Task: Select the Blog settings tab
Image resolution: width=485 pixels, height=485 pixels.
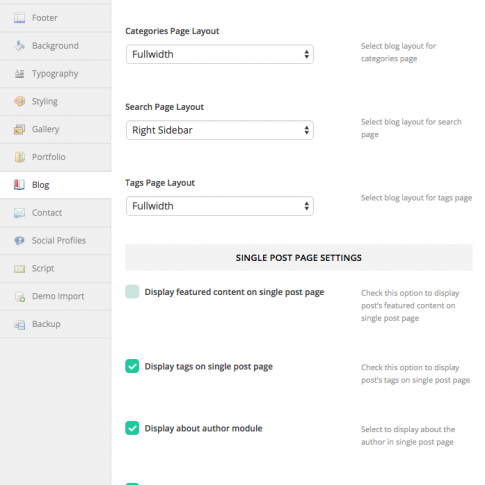Action: (55, 185)
